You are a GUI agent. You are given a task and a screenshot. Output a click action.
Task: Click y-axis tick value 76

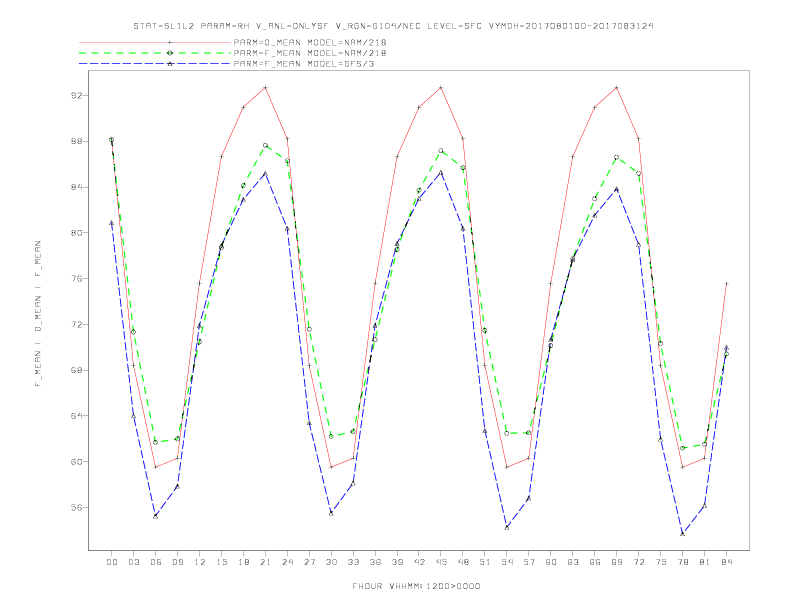77,279
